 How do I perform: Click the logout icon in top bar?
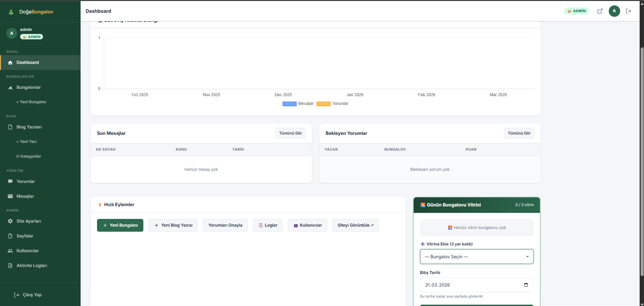coord(629,11)
